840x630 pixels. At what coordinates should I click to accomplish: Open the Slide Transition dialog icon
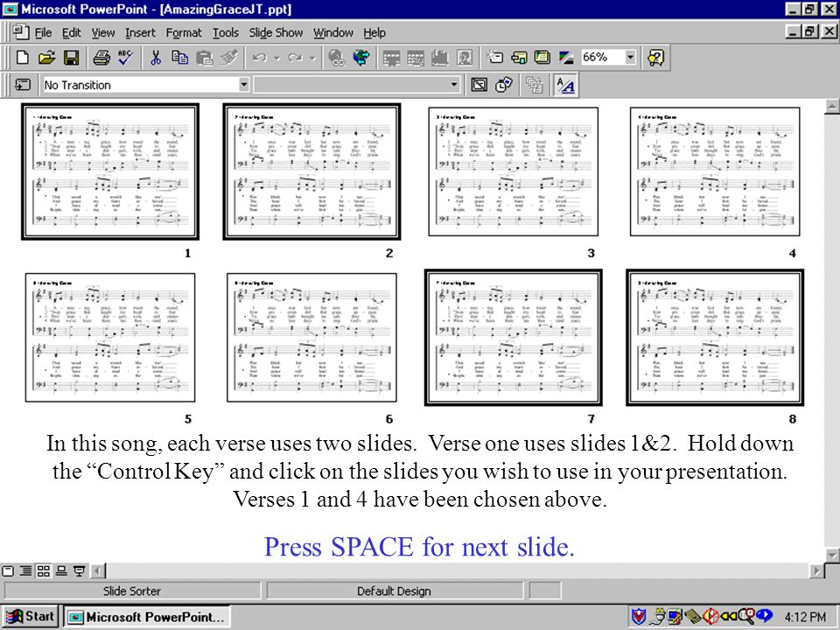[x=23, y=85]
